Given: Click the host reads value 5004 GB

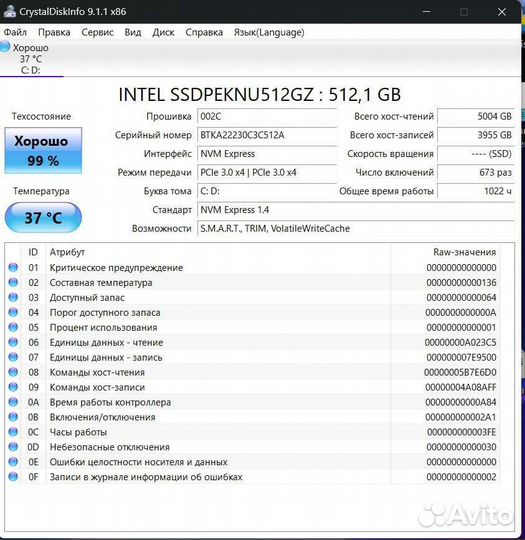Looking at the screenshot, I should click(x=476, y=116).
